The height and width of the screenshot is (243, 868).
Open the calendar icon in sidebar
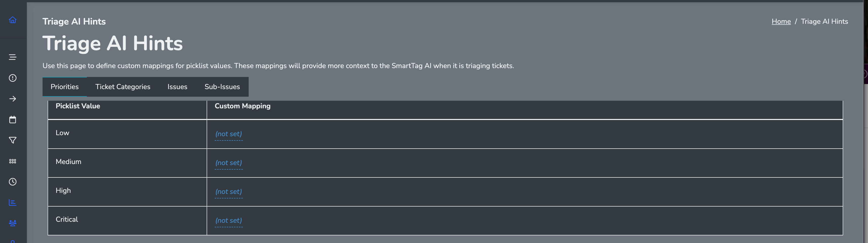pos(12,120)
